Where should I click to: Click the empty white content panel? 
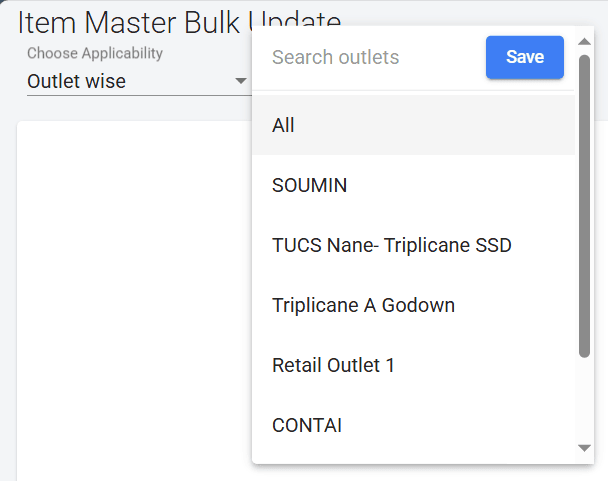[x=130, y=300]
